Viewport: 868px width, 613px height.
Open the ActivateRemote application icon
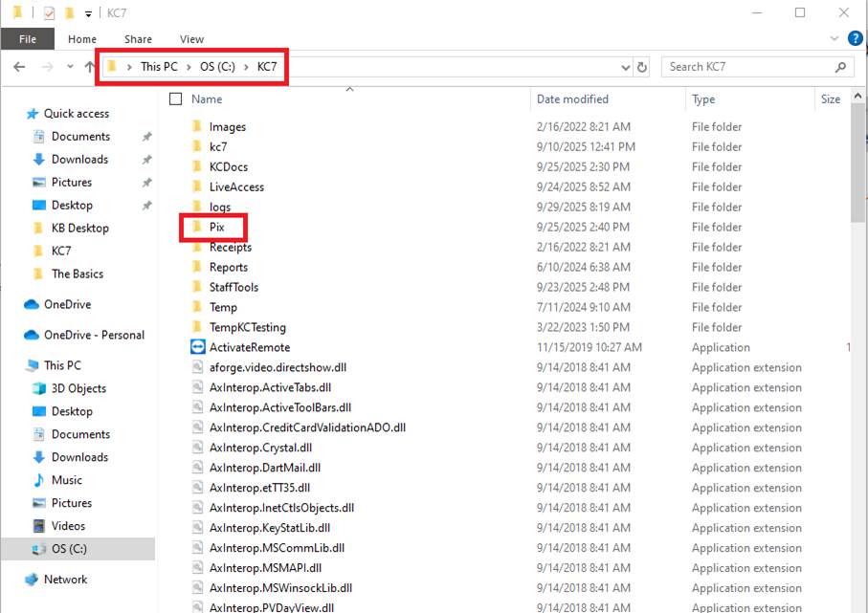tap(198, 347)
